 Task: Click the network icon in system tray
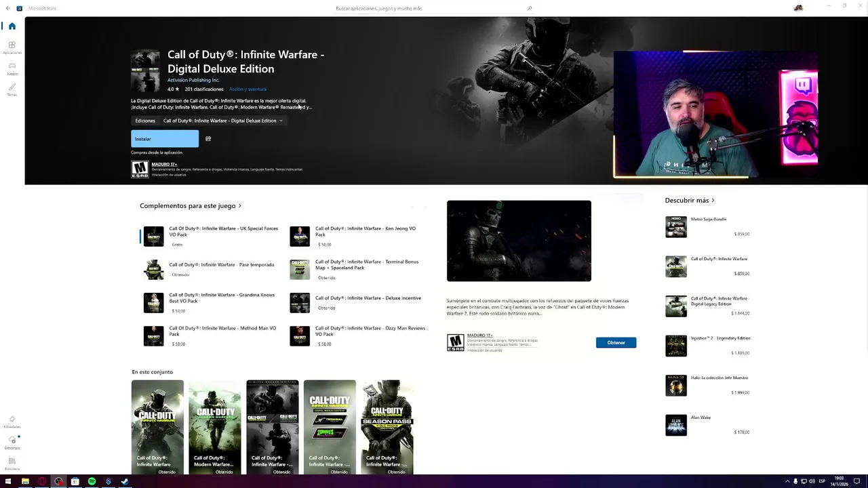(804, 481)
